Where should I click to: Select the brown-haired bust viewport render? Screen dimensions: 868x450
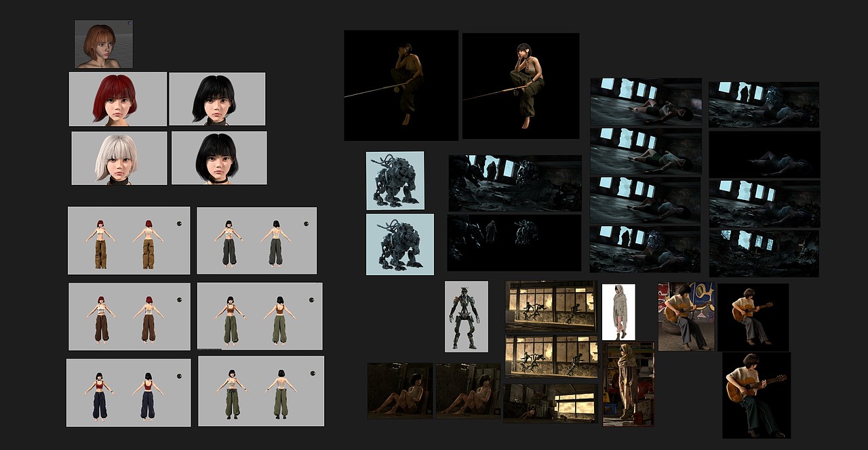104,44
